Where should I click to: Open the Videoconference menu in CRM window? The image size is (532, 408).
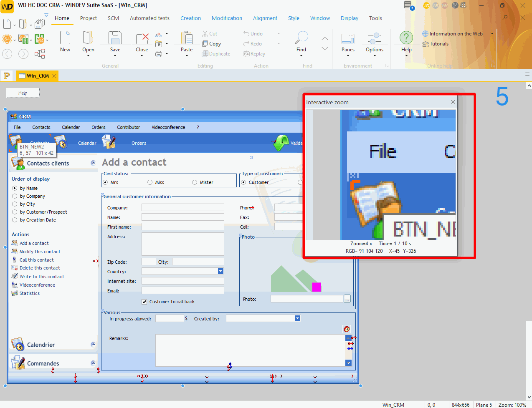click(168, 127)
